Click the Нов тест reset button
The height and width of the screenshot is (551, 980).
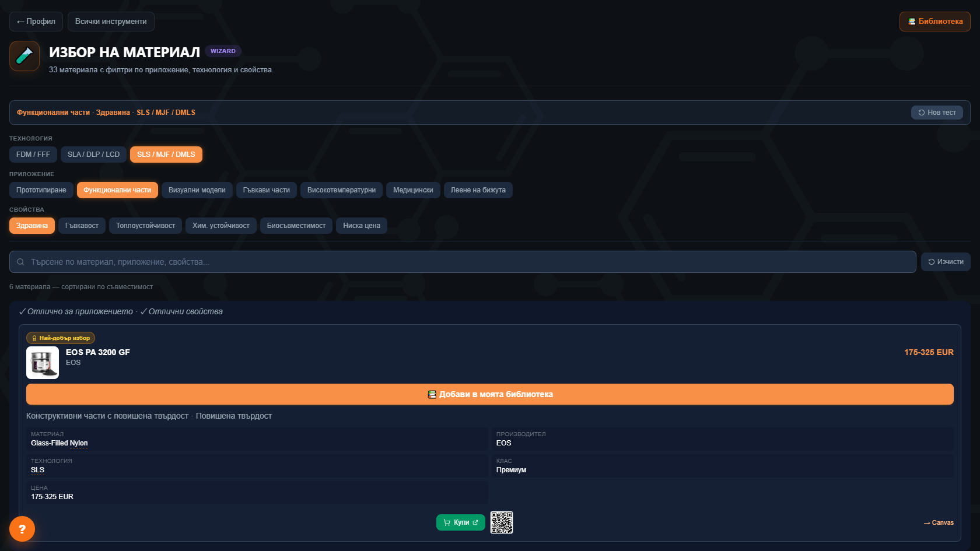point(937,113)
